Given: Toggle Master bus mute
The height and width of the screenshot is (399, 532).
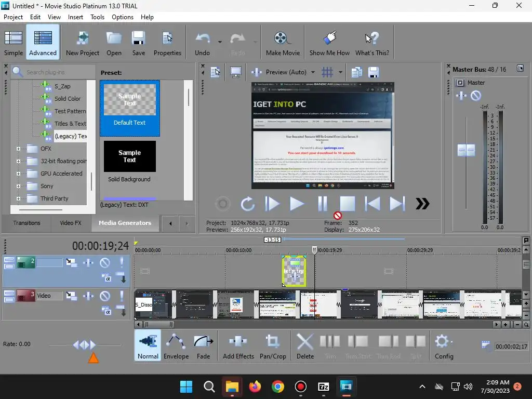Looking at the screenshot, I should click(x=476, y=96).
